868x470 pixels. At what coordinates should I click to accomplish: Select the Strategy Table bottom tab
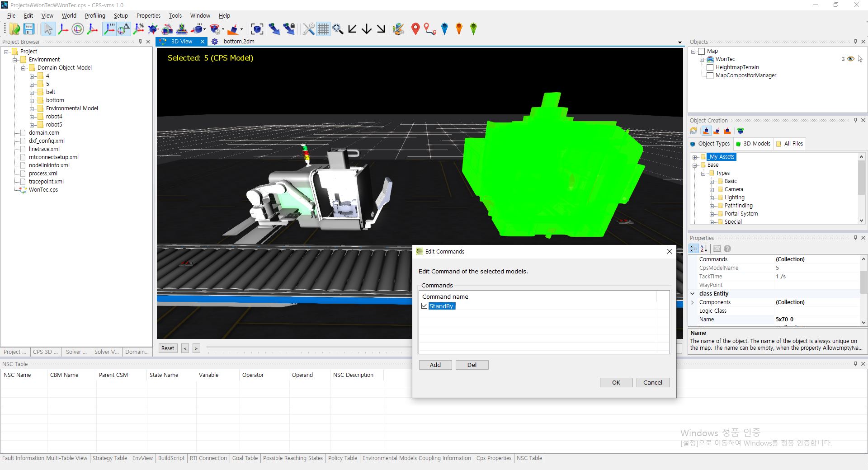click(110, 458)
